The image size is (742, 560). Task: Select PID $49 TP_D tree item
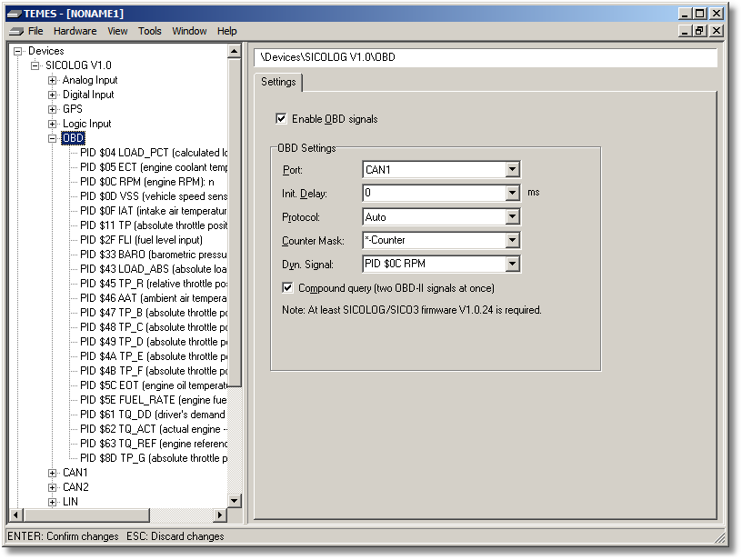154,342
